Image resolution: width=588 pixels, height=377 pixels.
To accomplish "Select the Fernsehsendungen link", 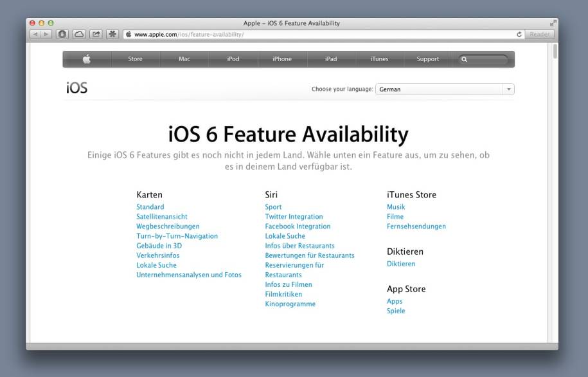I will [x=416, y=226].
